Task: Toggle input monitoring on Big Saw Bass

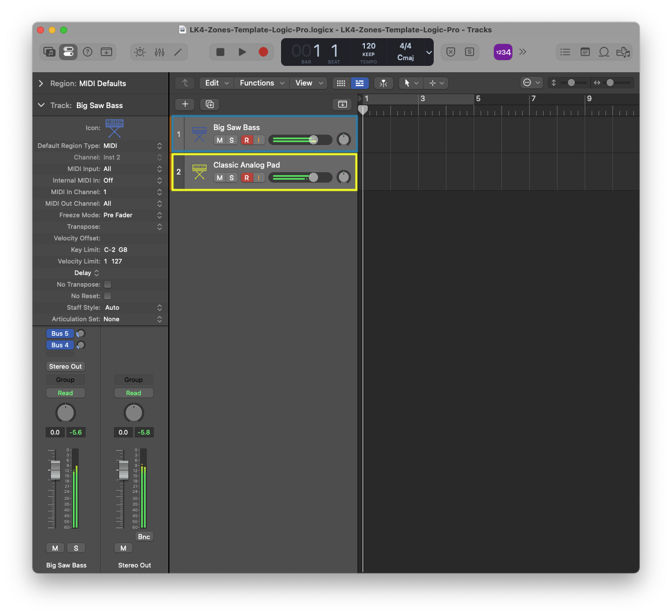Action: [x=259, y=140]
